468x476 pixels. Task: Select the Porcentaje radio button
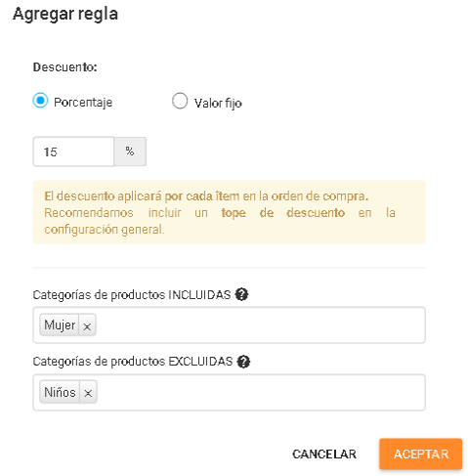point(40,101)
